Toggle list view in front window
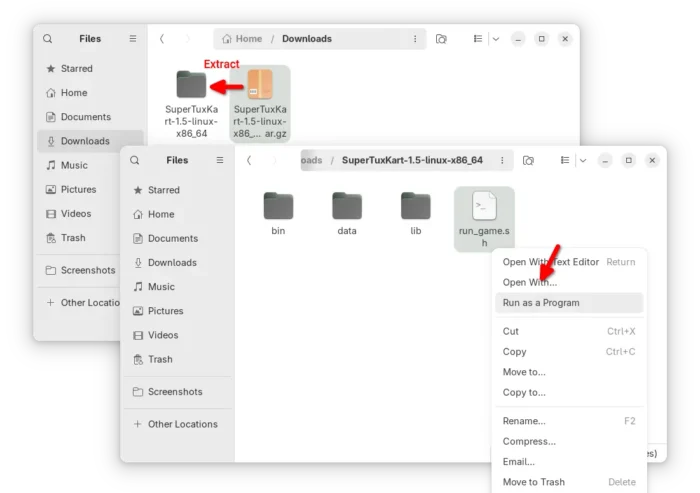This screenshot has height=493, width=700. pyautogui.click(x=564, y=160)
